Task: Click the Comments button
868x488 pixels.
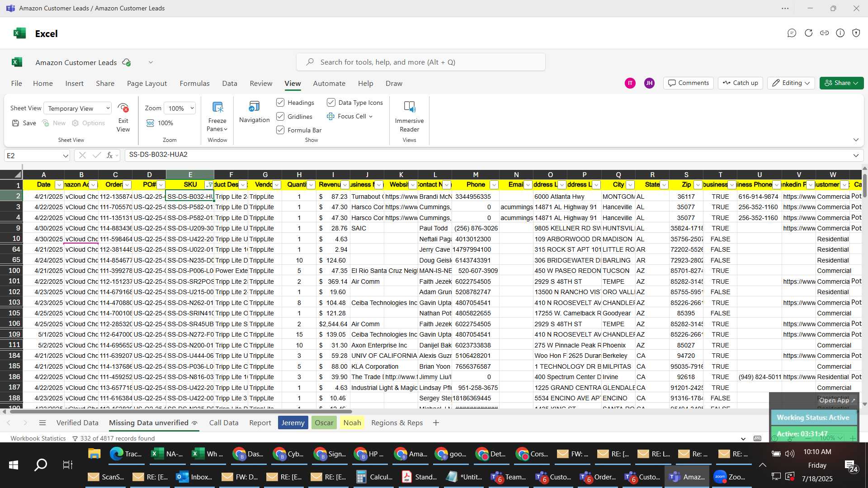Action: [x=689, y=83]
